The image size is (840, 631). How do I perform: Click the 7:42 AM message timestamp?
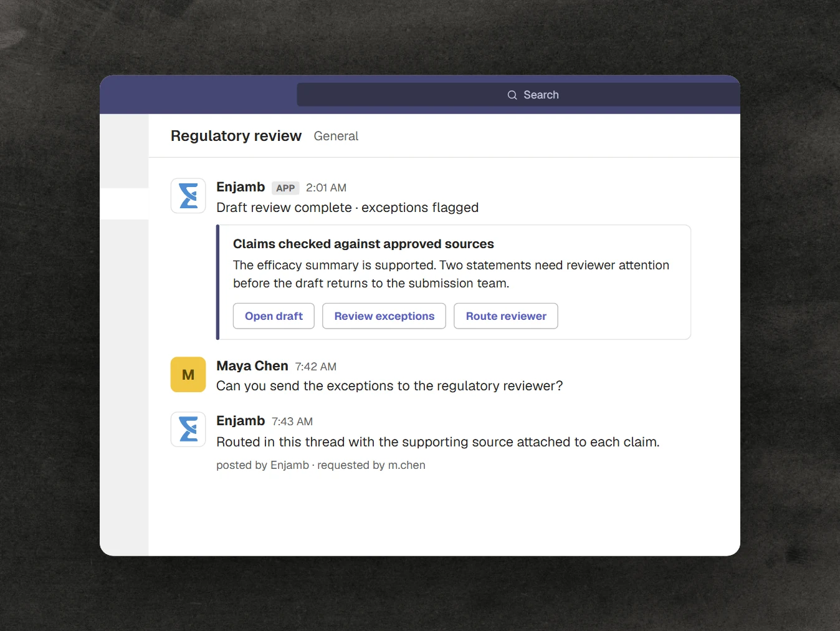(x=316, y=367)
